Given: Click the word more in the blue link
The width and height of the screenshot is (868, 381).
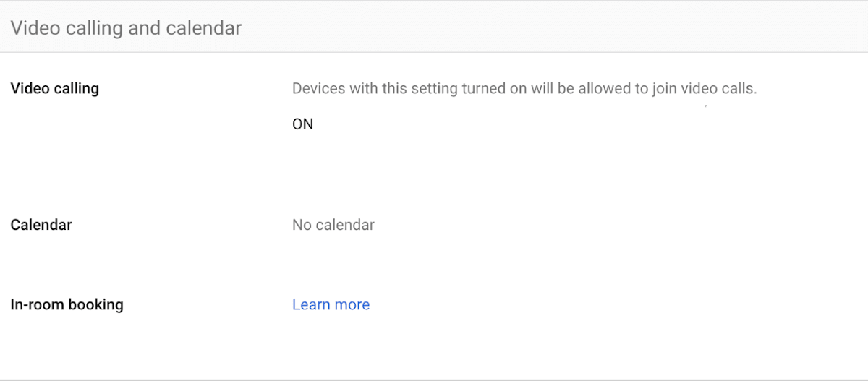Looking at the screenshot, I should [352, 305].
